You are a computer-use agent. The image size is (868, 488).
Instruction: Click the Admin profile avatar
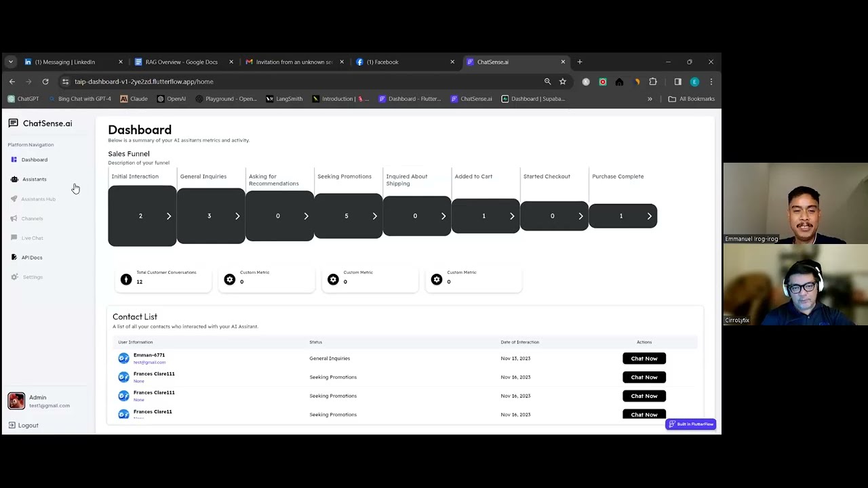click(x=16, y=401)
